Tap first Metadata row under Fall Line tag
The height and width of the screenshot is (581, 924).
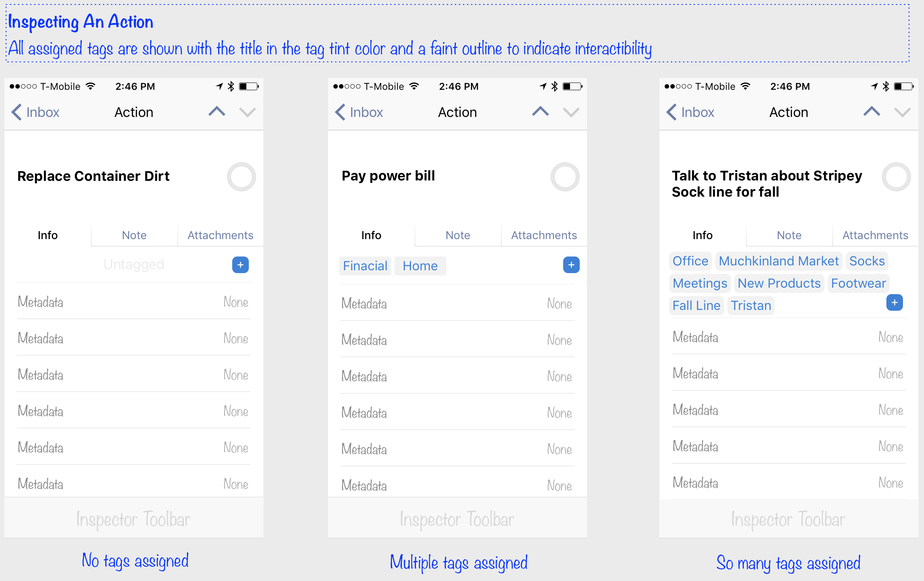[789, 337]
